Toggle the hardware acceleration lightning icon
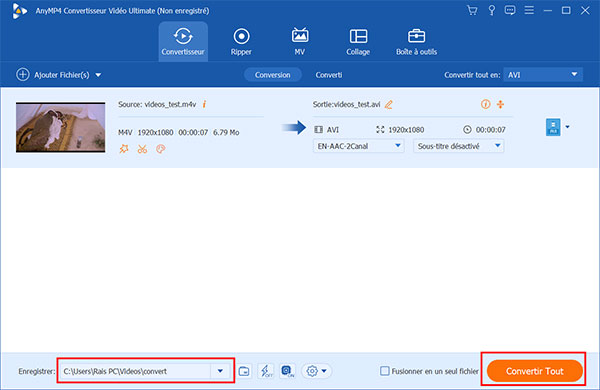600x390 pixels. pos(266,371)
